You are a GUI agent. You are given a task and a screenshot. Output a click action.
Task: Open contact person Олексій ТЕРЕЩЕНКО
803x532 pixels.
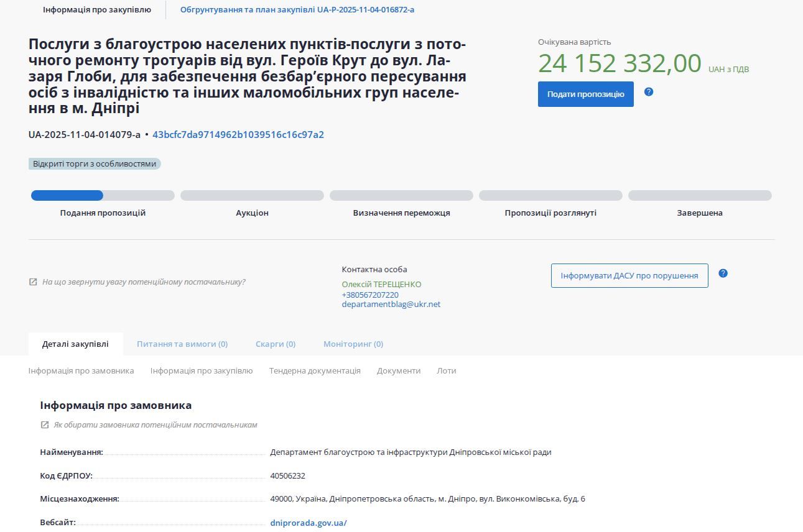[x=382, y=284]
